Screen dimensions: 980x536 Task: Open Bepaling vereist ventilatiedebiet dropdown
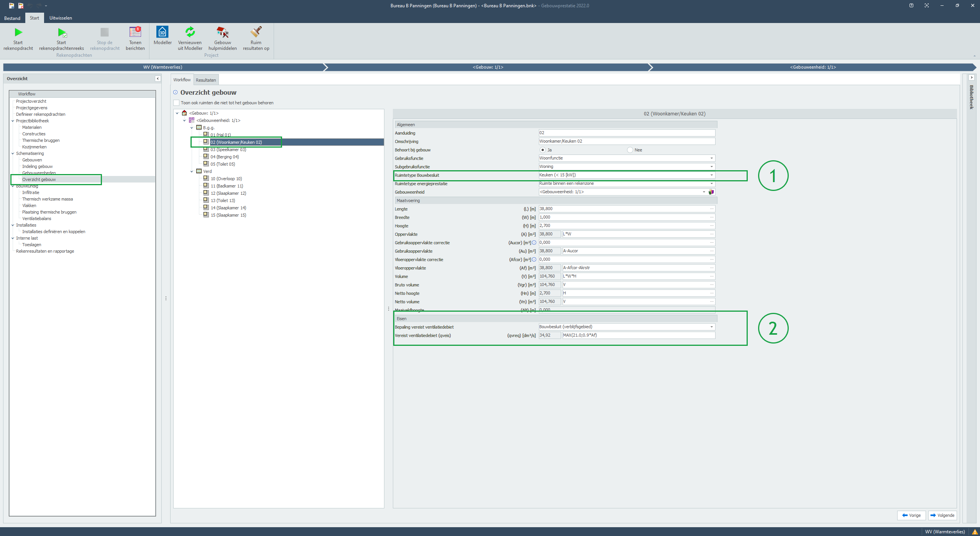711,327
